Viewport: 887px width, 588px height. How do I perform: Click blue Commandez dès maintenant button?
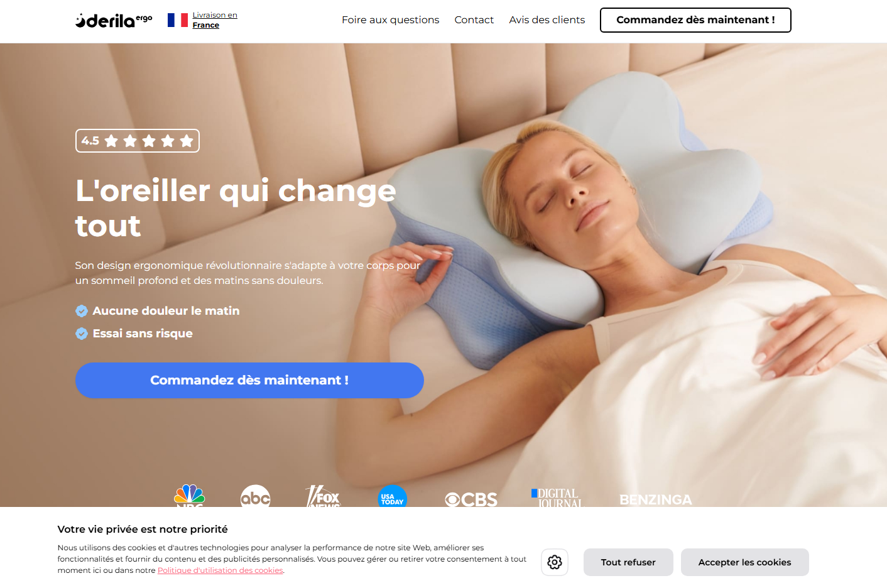249,380
